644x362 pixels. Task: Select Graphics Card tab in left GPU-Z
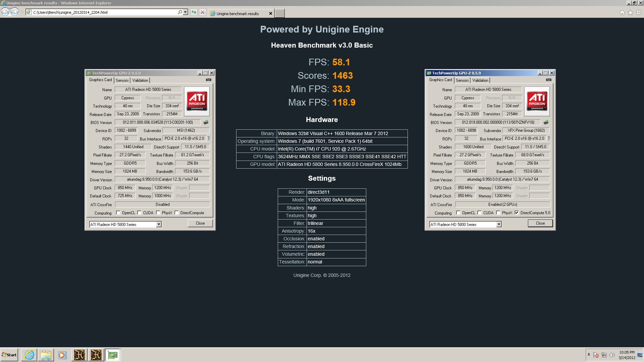100,80
